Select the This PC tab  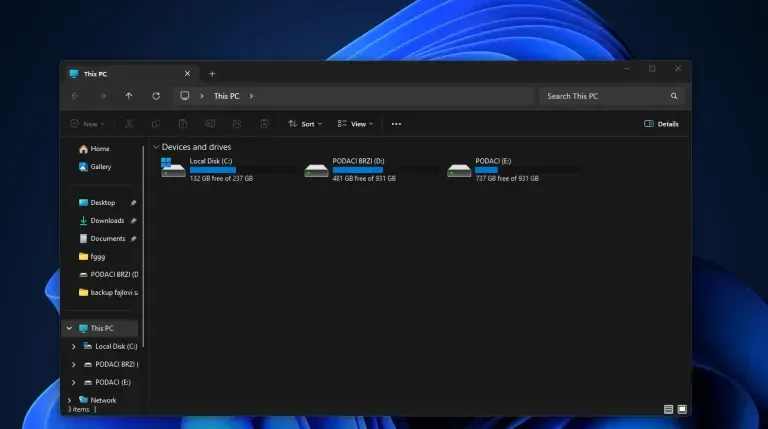pos(130,74)
